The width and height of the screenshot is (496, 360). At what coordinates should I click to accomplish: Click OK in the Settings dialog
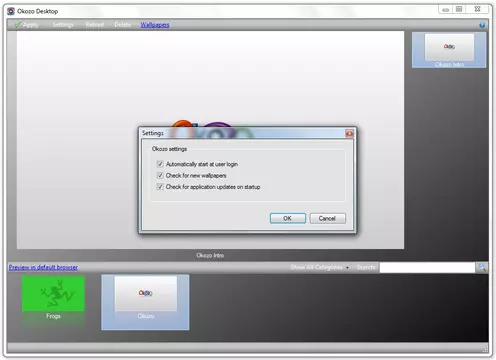tap(288, 218)
